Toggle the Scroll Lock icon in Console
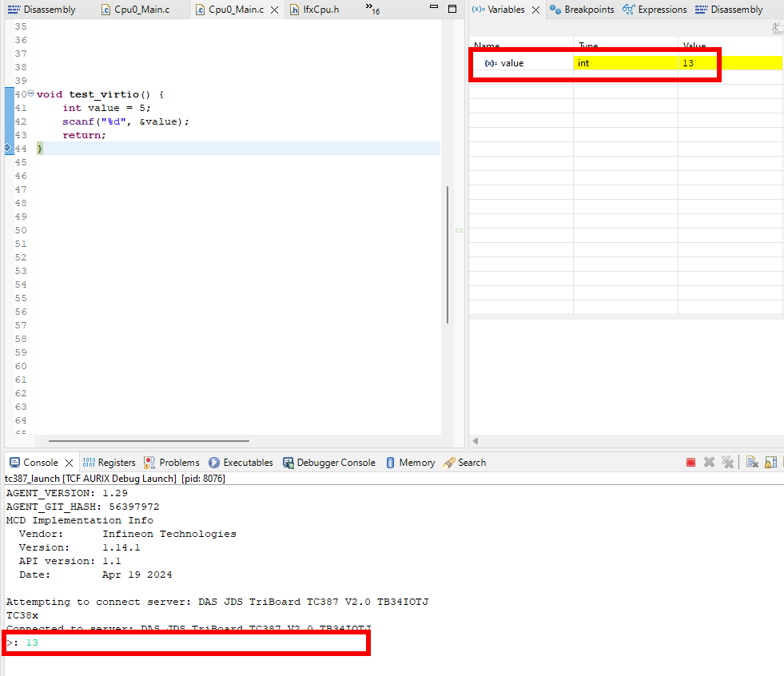This screenshot has height=676, width=784. coord(770,463)
